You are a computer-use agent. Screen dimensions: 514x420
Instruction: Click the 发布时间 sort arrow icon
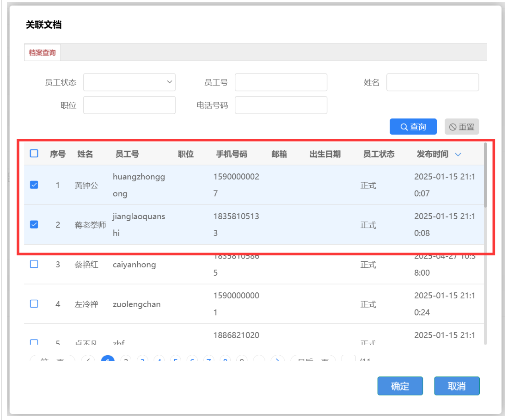pos(458,154)
